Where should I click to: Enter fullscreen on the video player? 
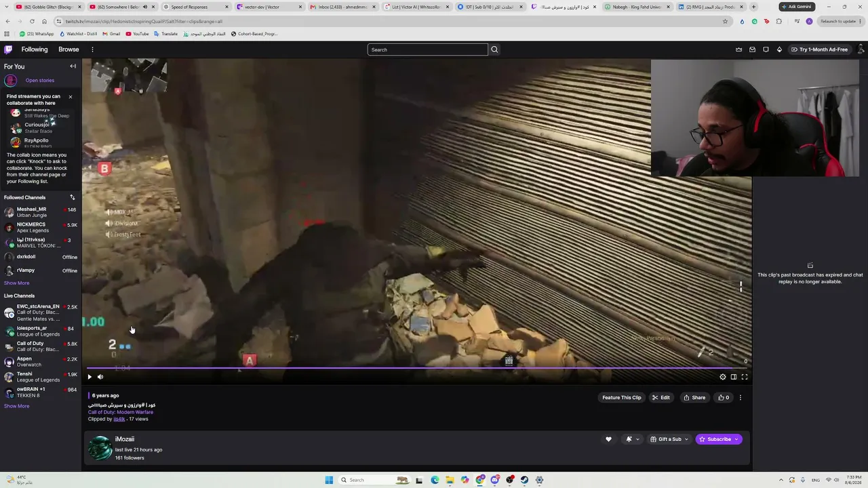point(745,377)
